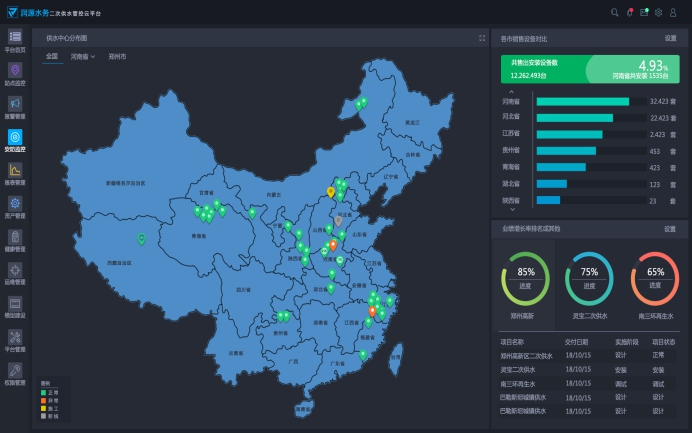The width and height of the screenshot is (692, 433).
Task: Open 报警管理 megaphone icon
Action: click(15, 105)
